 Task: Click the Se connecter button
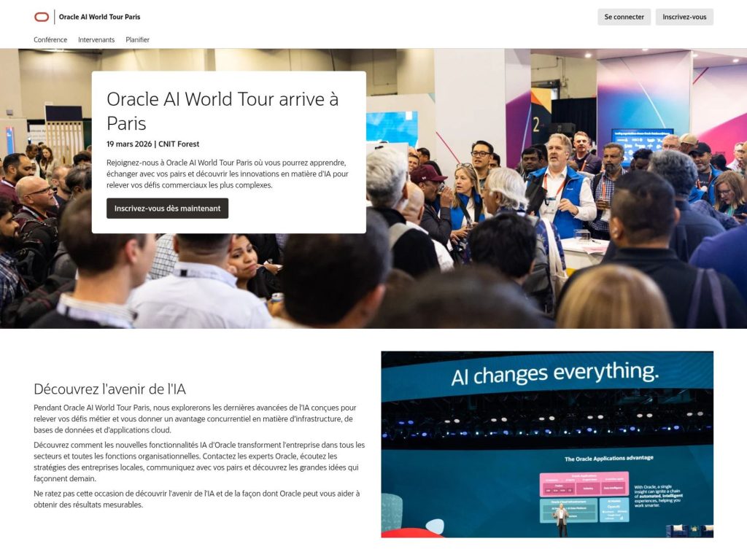coord(624,17)
